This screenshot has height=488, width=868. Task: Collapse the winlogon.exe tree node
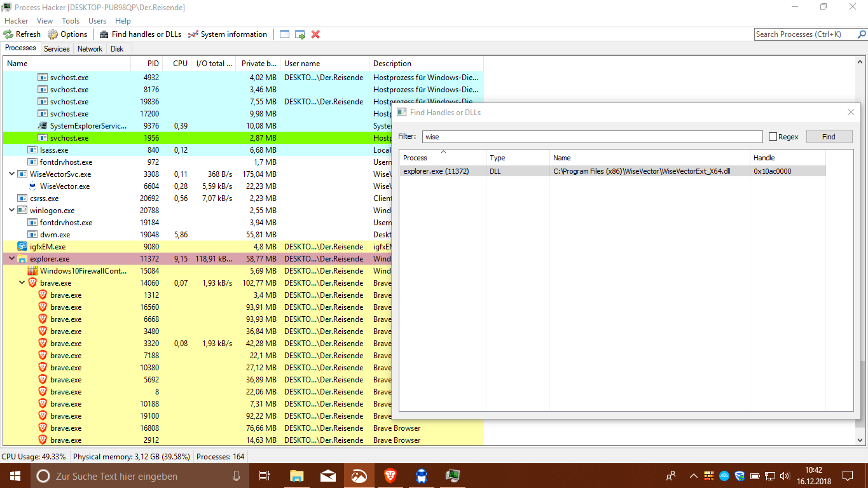12,211
